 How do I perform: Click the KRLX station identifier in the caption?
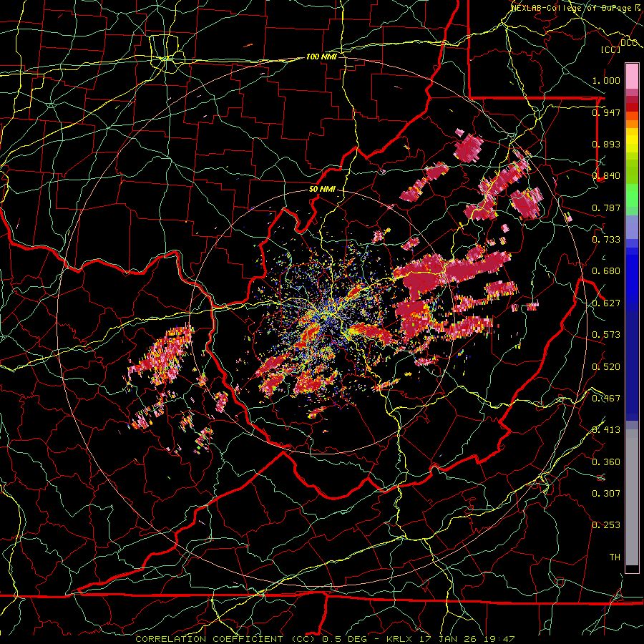coord(401,639)
